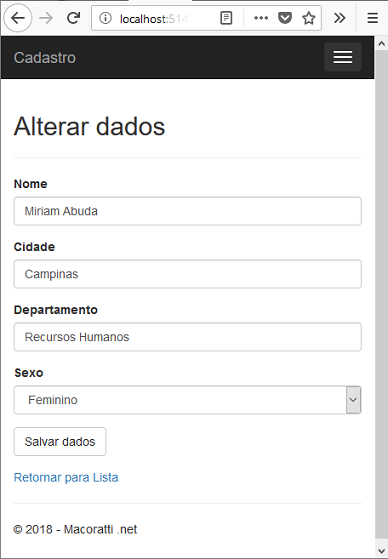Click the Sexo dropdown arrow
Image resolution: width=388 pixels, height=559 pixels.
(353, 400)
